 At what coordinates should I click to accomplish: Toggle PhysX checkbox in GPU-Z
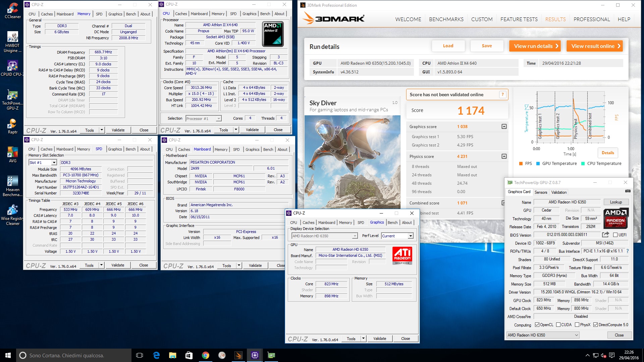pos(577,324)
